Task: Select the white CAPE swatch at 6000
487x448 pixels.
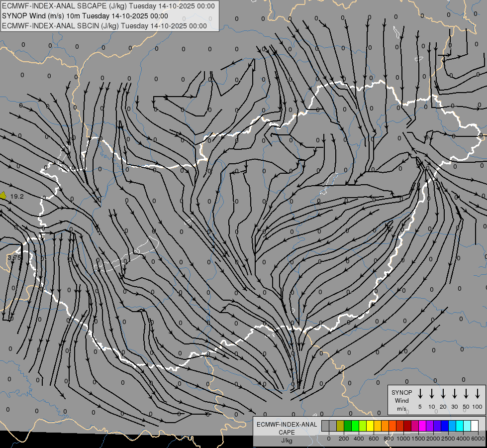Action: (x=474, y=426)
